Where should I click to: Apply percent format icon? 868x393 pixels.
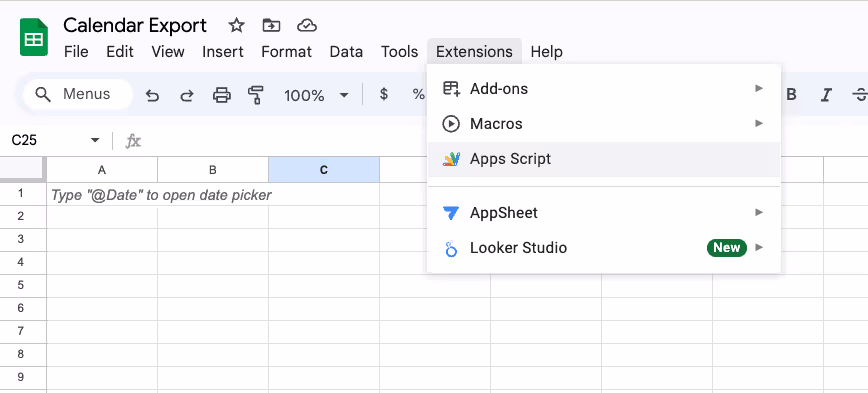[x=418, y=95]
